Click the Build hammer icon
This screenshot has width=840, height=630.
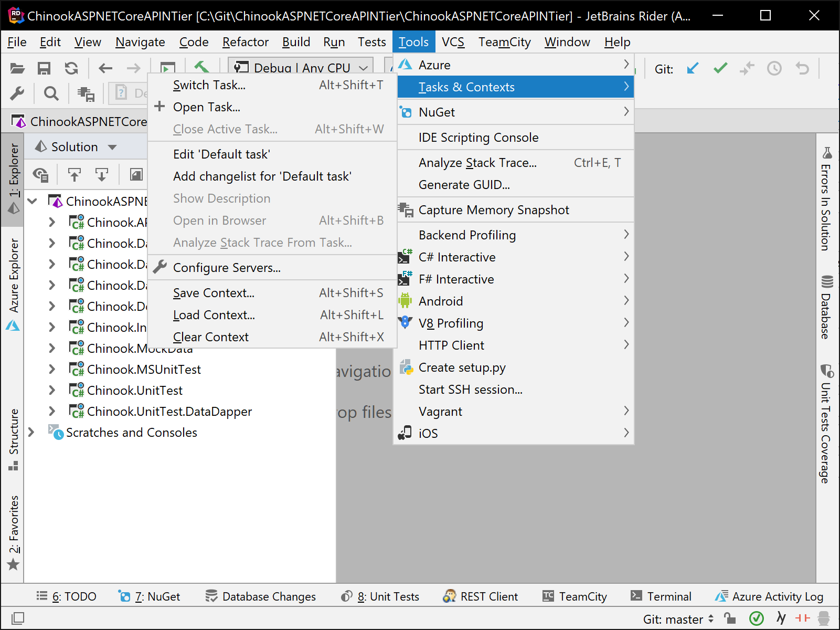coord(202,67)
